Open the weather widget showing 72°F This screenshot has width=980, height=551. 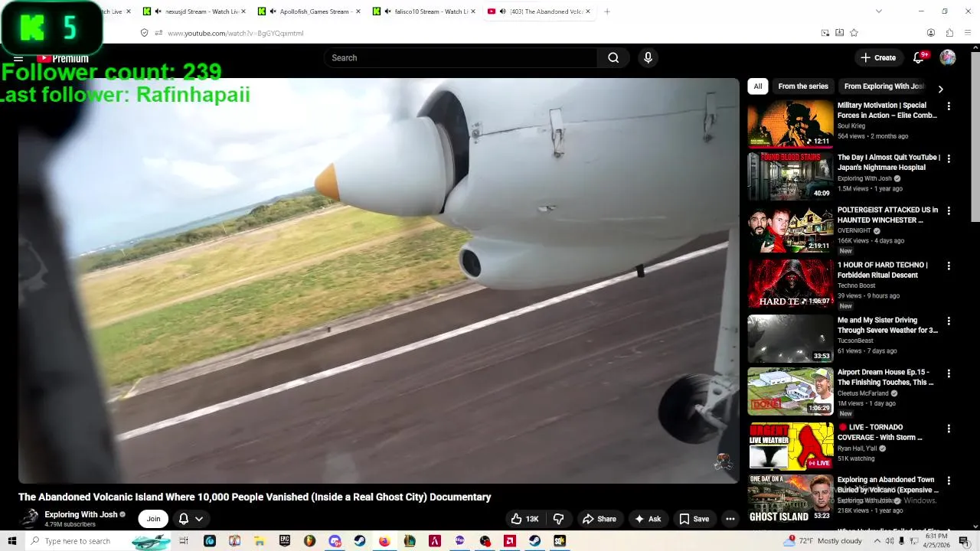click(823, 541)
